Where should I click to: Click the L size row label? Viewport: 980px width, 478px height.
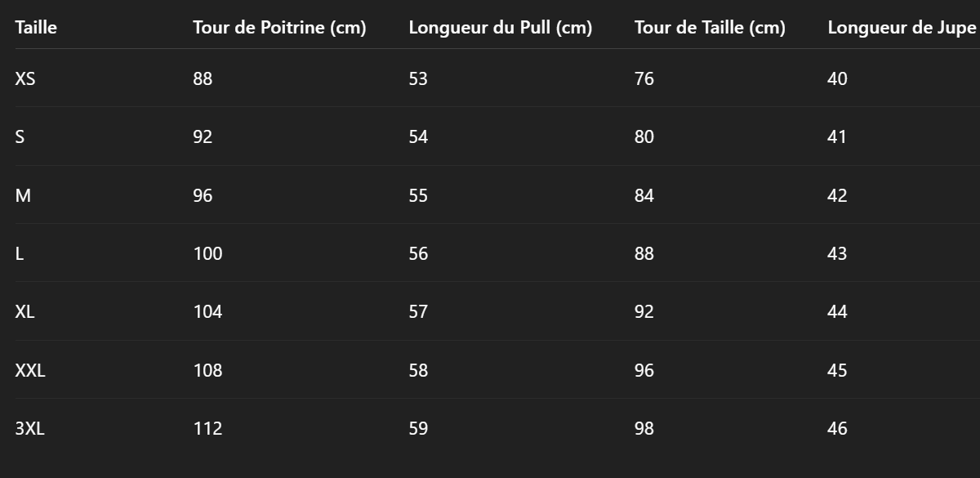click(x=20, y=253)
